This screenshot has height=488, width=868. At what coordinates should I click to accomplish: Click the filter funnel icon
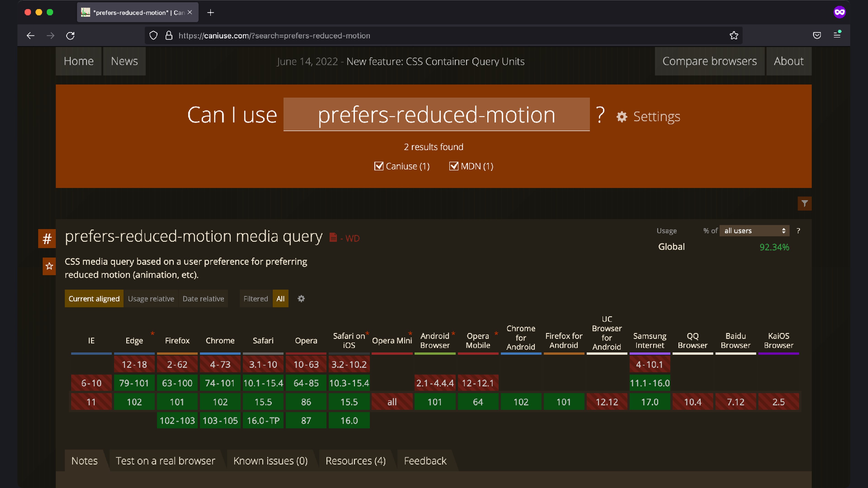click(804, 203)
